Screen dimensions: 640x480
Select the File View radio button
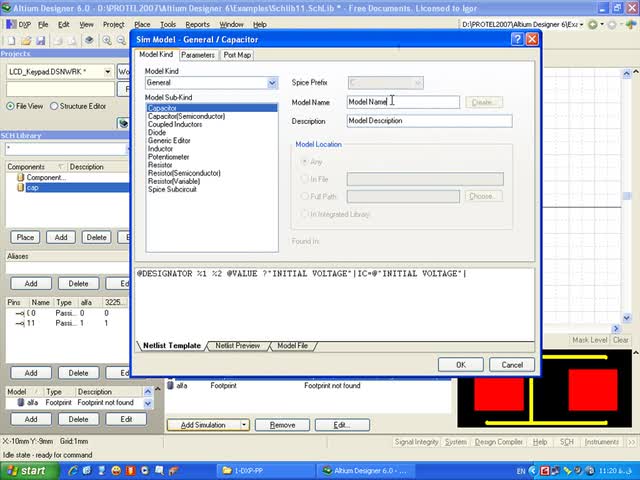pyautogui.click(x=10, y=106)
